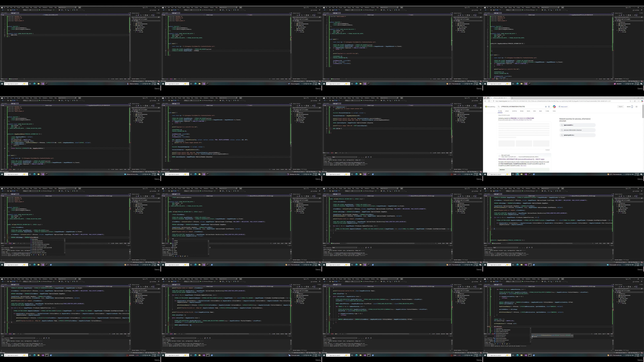Viewport: 644px width, 362px height.
Task: Select the VIDEOS tab in Bing results
Action: tap(528, 111)
